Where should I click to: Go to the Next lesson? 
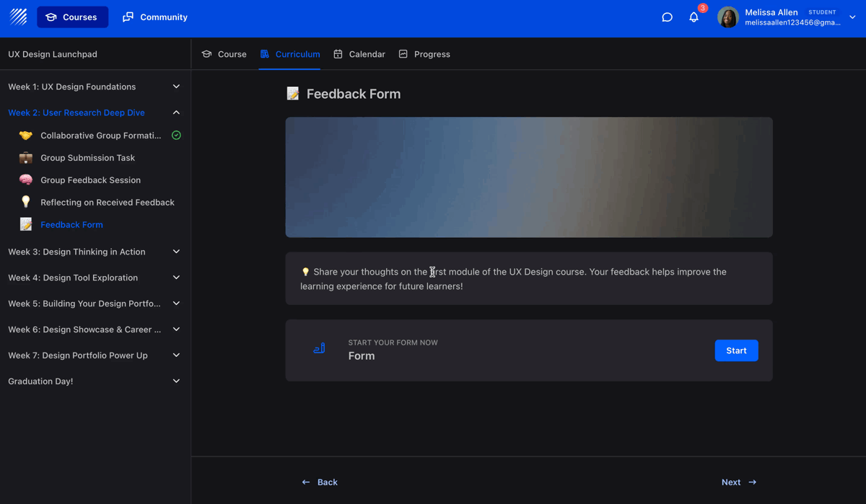coord(738,482)
